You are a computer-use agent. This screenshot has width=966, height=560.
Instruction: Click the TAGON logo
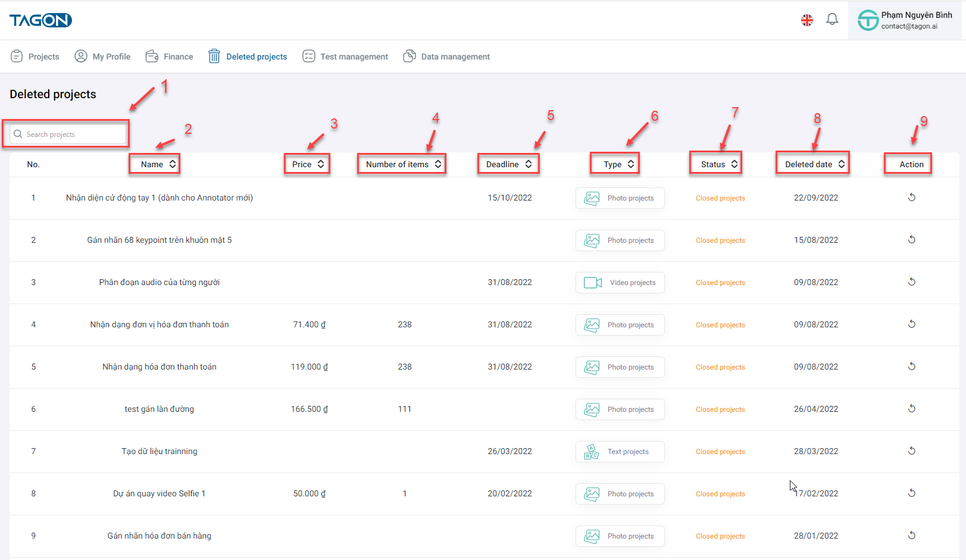[40, 20]
